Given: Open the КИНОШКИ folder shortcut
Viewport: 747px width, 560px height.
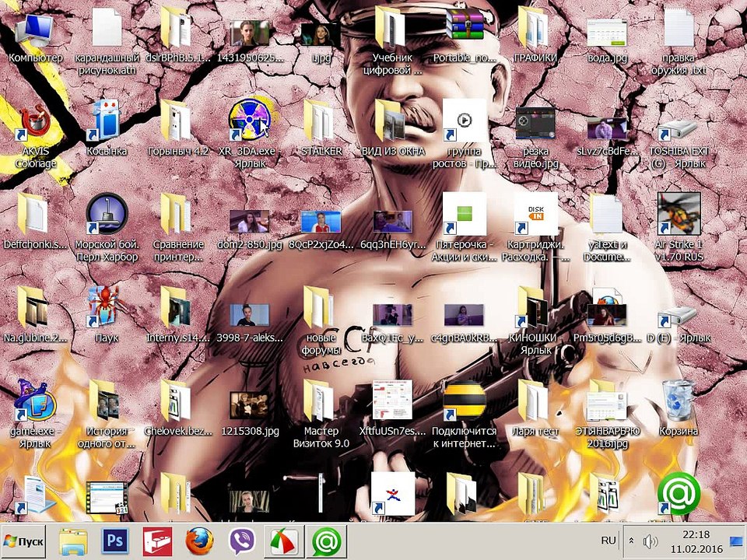Looking at the screenshot, I should click(x=535, y=307).
